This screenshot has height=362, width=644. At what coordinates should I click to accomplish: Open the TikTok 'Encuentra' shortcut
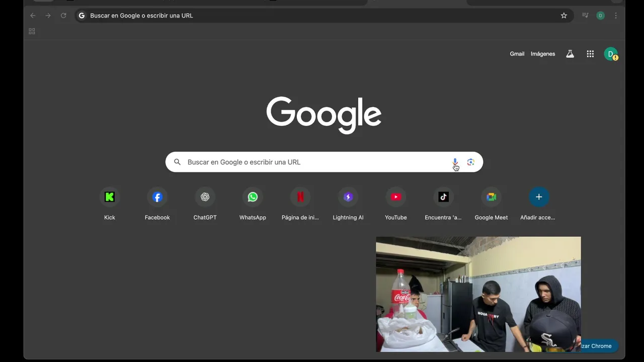tap(443, 197)
